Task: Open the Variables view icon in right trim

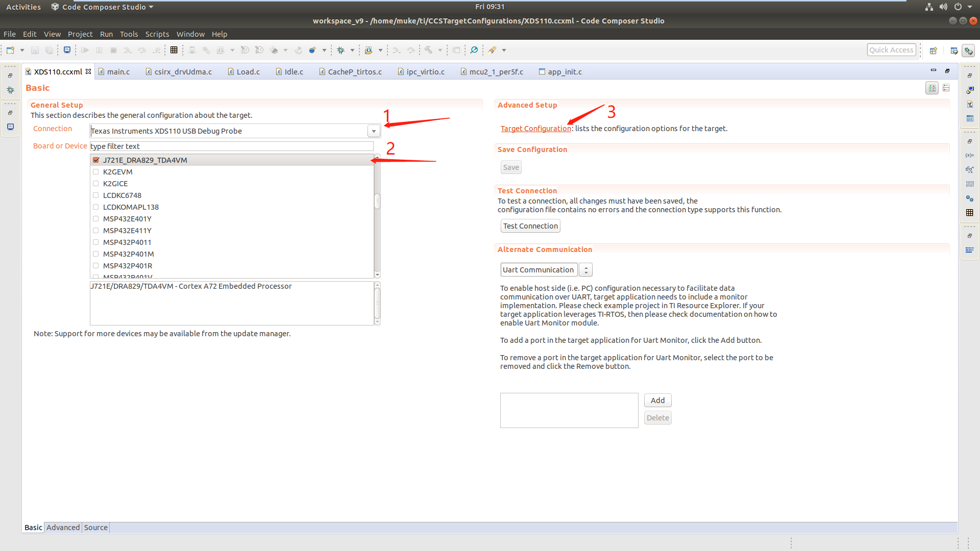Action: pyautogui.click(x=970, y=155)
